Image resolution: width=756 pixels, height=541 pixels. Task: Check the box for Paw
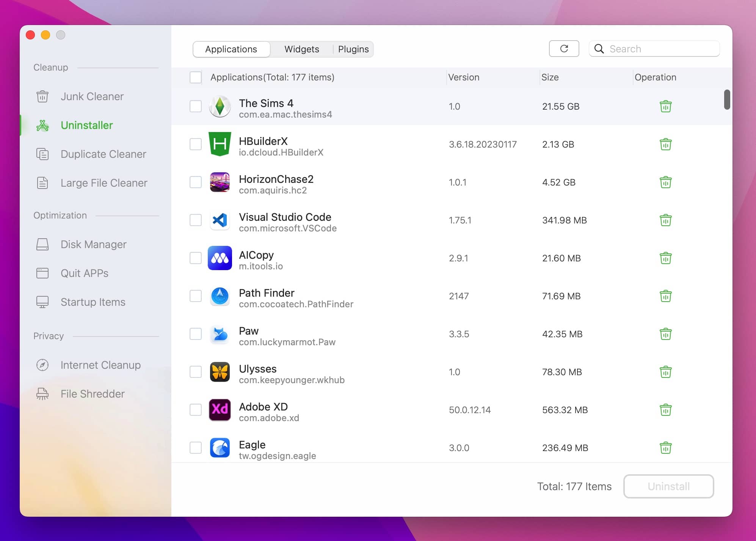pyautogui.click(x=196, y=334)
